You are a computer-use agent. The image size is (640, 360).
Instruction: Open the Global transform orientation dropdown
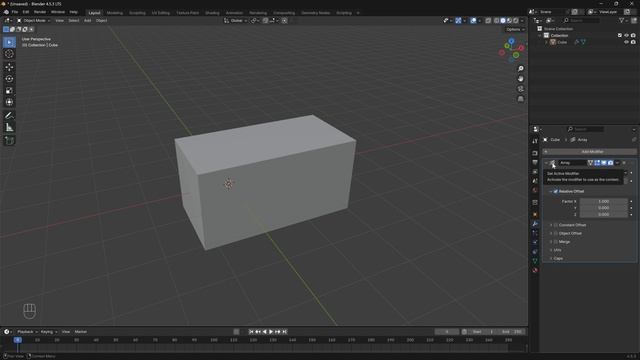tap(236, 20)
